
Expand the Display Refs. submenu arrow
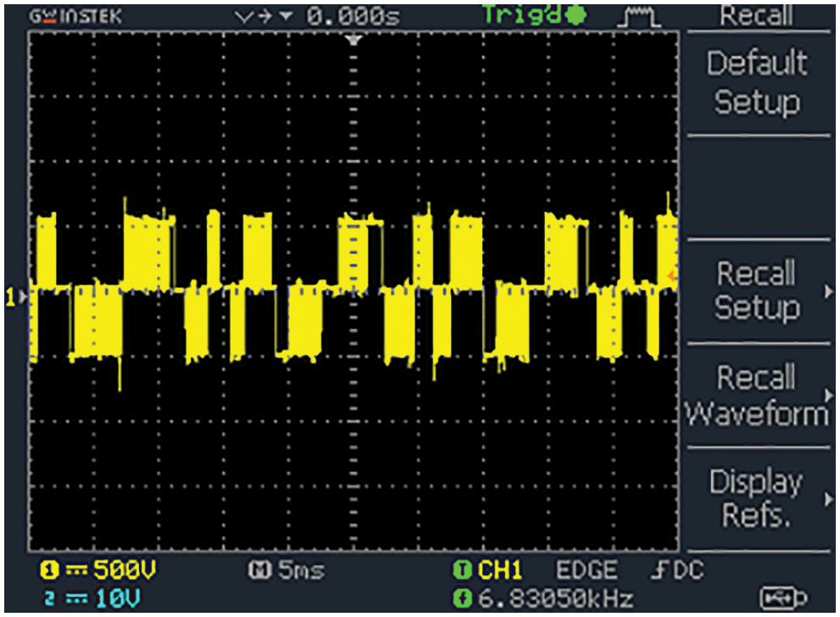pos(828,499)
